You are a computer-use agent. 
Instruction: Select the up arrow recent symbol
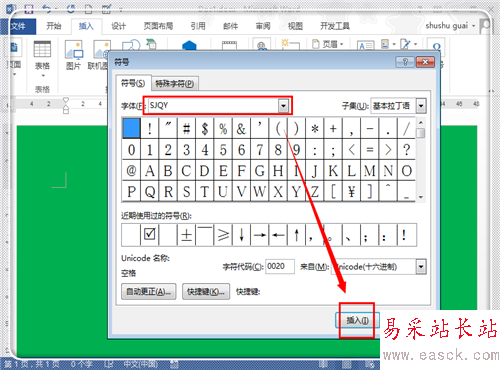[296, 235]
